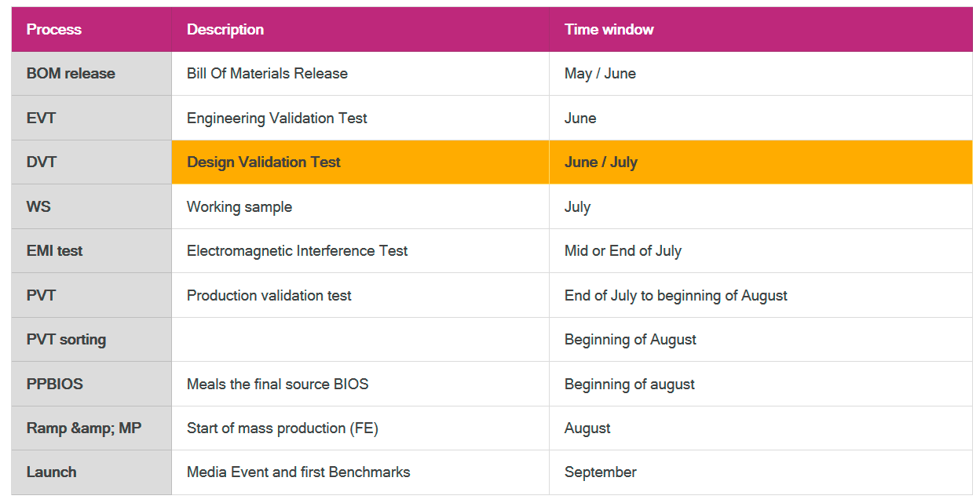Click the Launch process cell
Screen dimensions: 980x503
coord(52,472)
